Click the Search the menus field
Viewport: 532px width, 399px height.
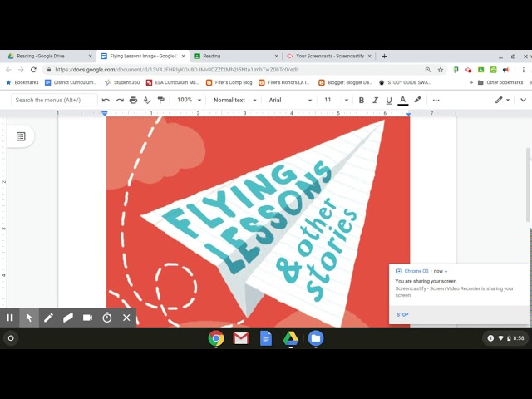tap(54, 100)
